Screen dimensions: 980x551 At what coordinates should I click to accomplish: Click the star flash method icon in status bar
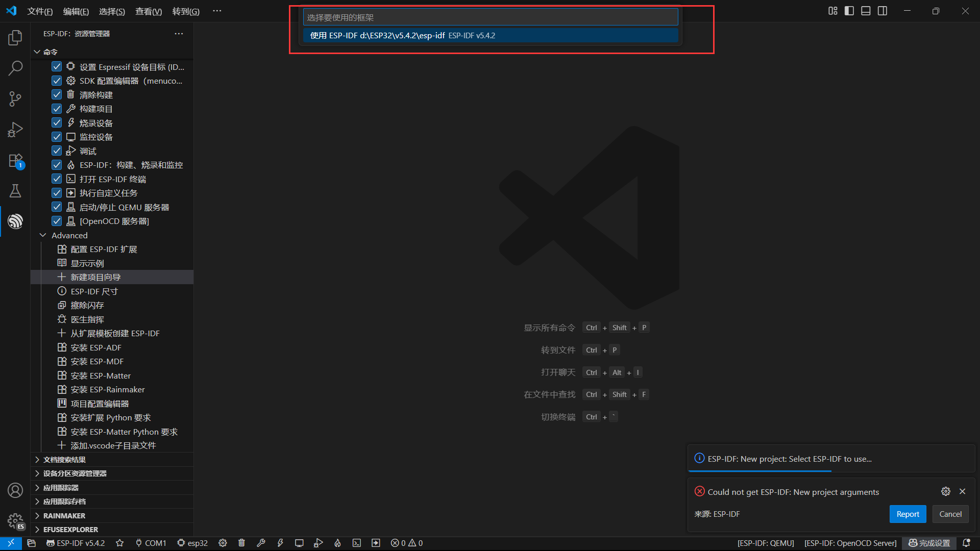[119, 543]
